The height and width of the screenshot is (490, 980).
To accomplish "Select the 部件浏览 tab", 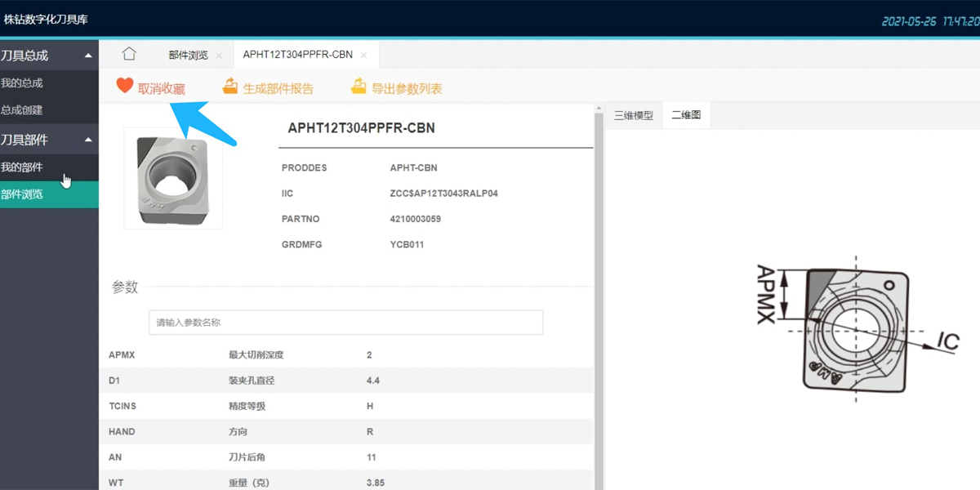I will [x=188, y=54].
